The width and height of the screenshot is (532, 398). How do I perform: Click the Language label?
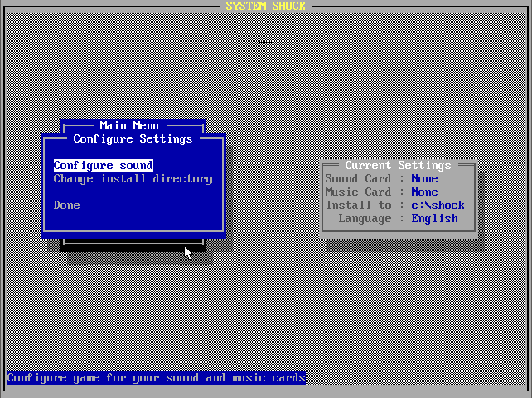(365, 219)
